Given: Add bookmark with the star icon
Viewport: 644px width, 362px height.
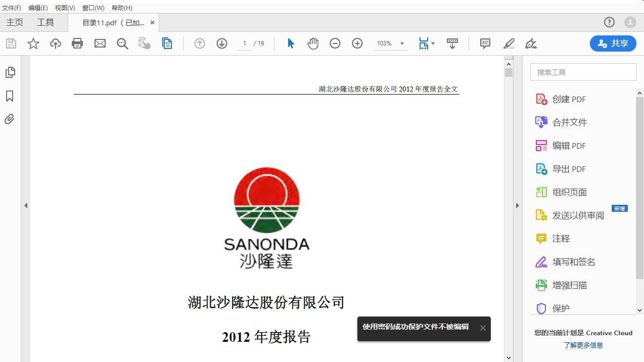Looking at the screenshot, I should click(33, 43).
